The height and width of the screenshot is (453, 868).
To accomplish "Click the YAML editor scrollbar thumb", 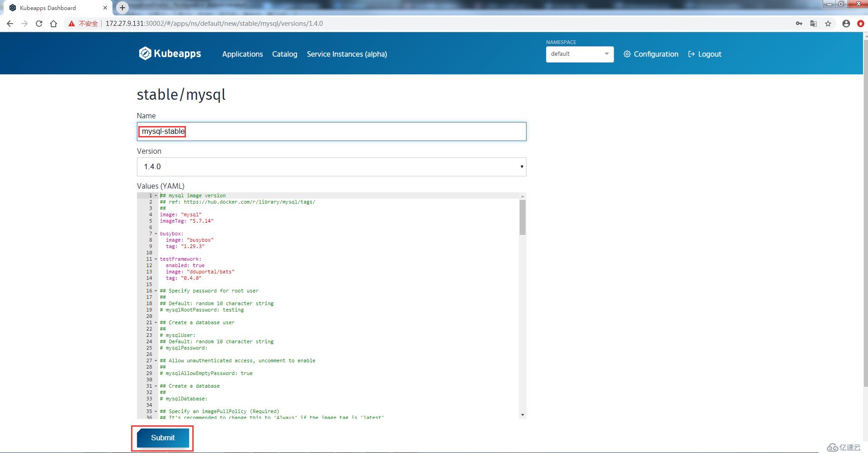I will click(x=522, y=217).
